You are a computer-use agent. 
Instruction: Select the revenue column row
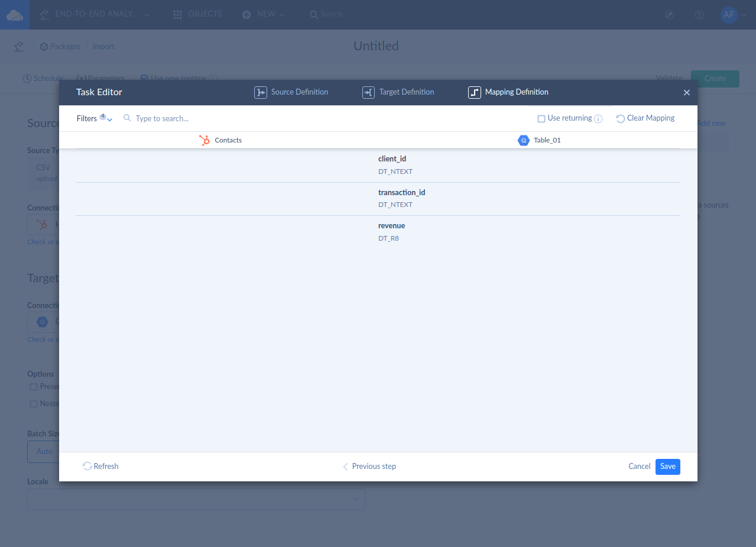tap(378, 232)
